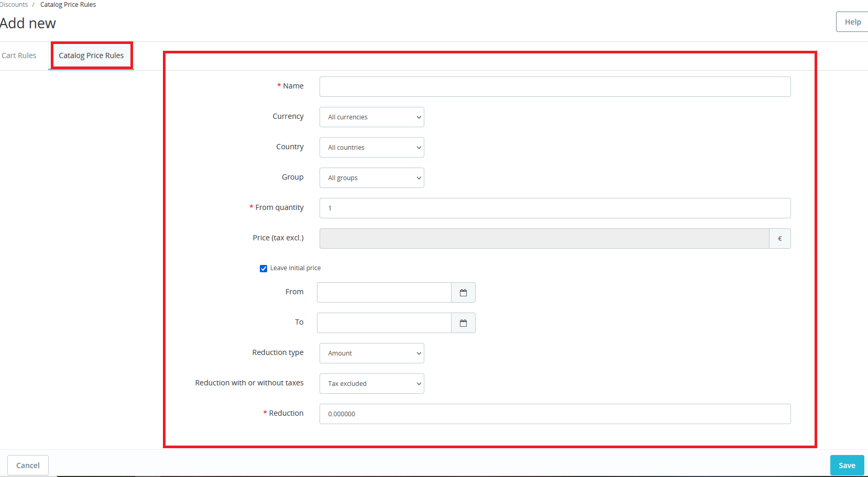Screen dimensions: 868x477
Task: Click into the From quantity field
Action: click(x=555, y=208)
